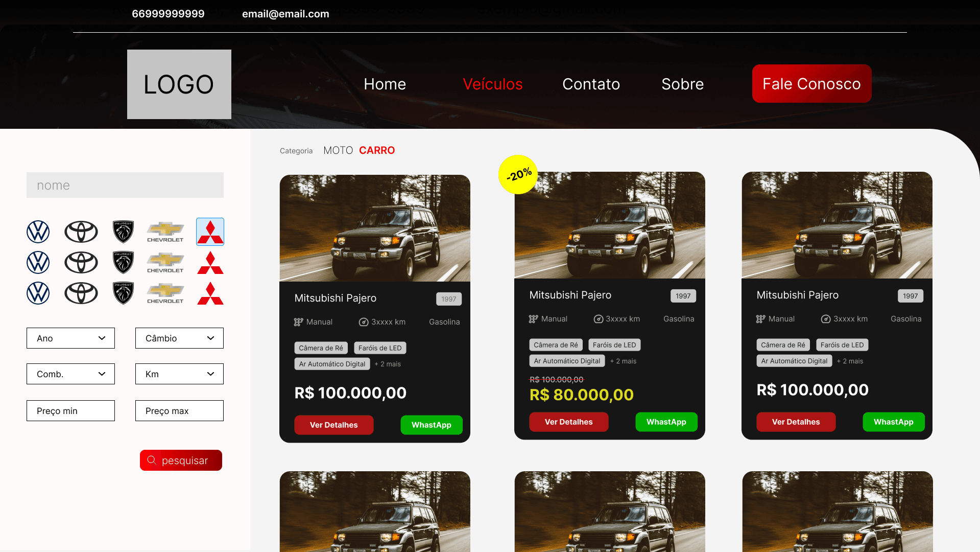Click the phone number 66999999999
980x552 pixels.
pos(168,14)
